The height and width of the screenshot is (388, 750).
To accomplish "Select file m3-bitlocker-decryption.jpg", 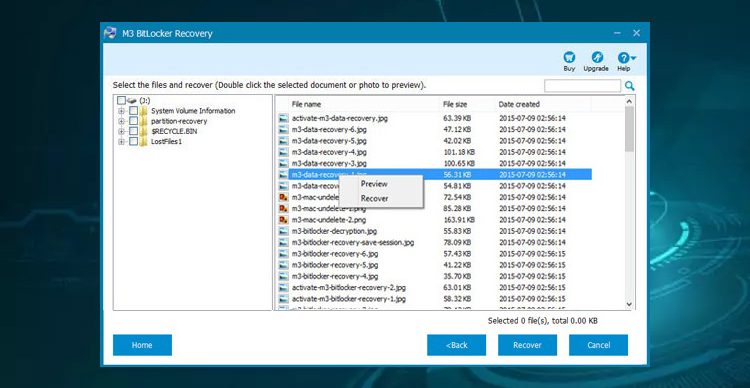I will (334, 231).
